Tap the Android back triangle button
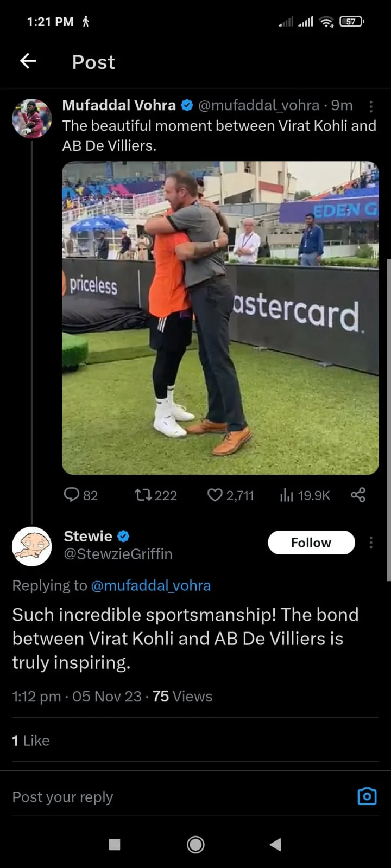 click(x=276, y=844)
